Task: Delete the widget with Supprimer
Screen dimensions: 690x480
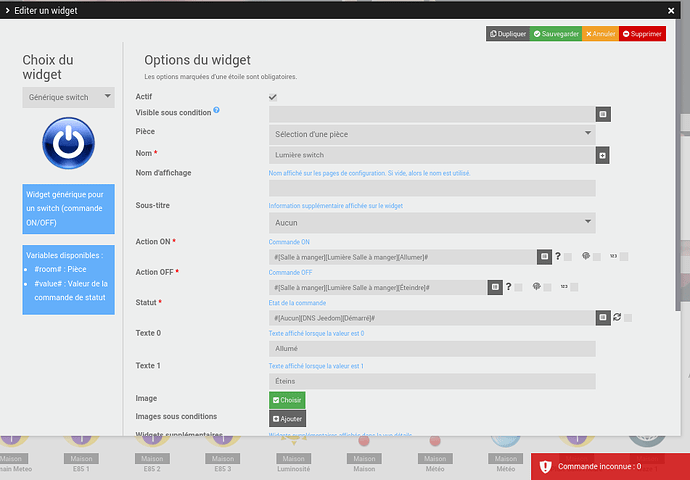Action: (642, 34)
